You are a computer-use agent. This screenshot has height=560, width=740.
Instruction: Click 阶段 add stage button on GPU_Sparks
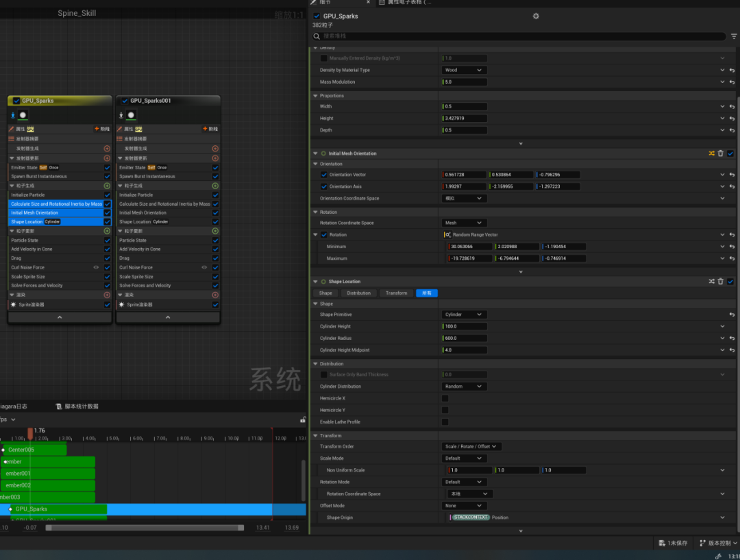102,129
